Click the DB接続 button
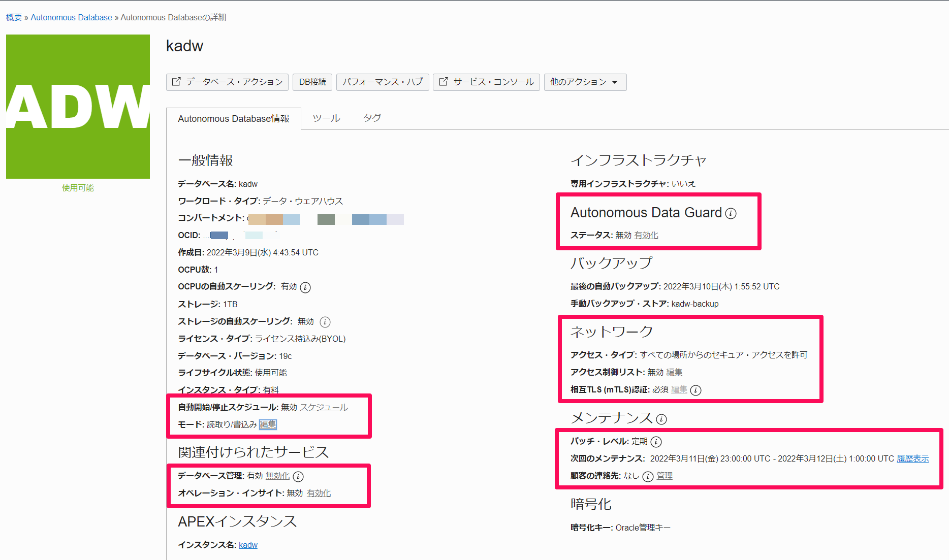Viewport: 949px width, 560px height. click(312, 82)
